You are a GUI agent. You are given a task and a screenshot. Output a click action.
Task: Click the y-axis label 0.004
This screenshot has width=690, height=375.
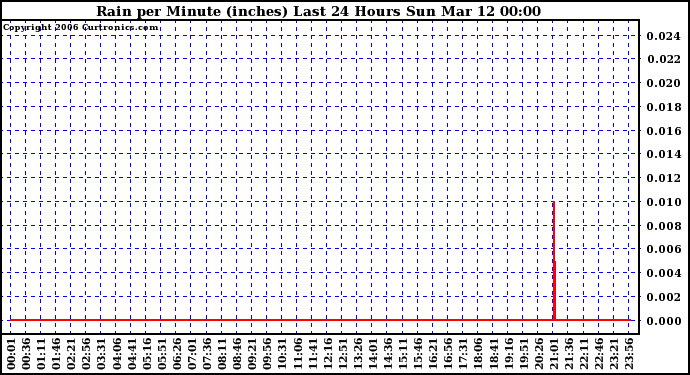tap(664, 273)
